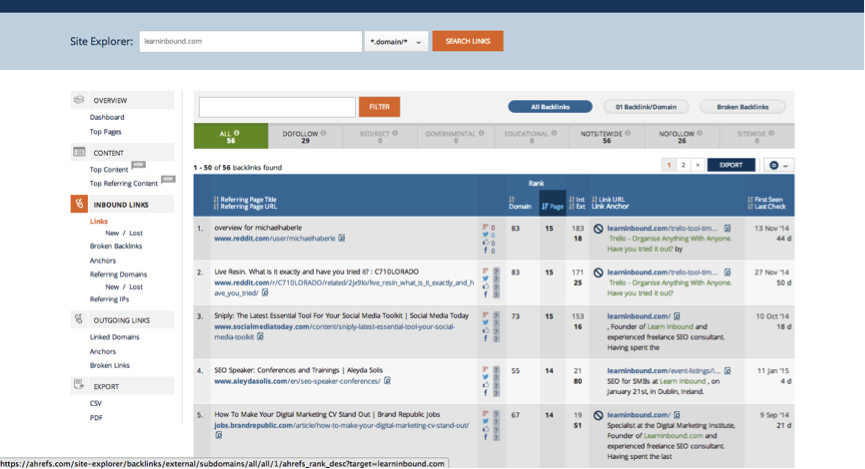Open Referring IPs in sidebar
This screenshot has height=469, width=865.
coord(109,299)
